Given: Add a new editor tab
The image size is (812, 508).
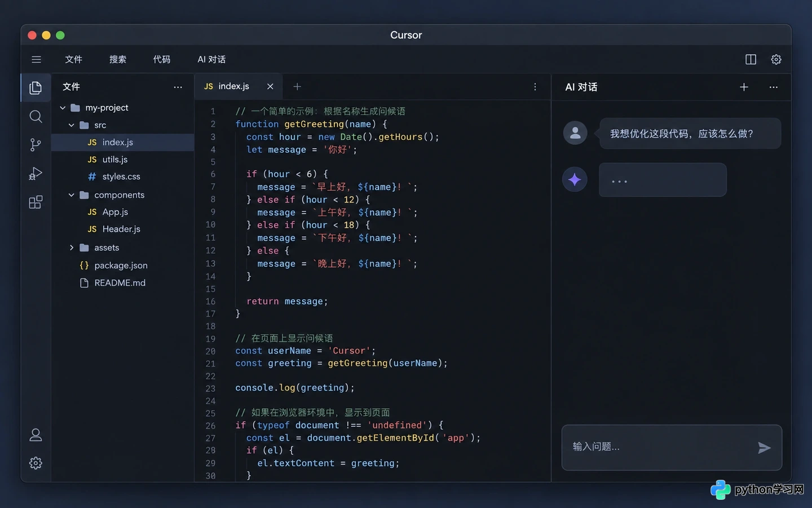Looking at the screenshot, I should (297, 86).
